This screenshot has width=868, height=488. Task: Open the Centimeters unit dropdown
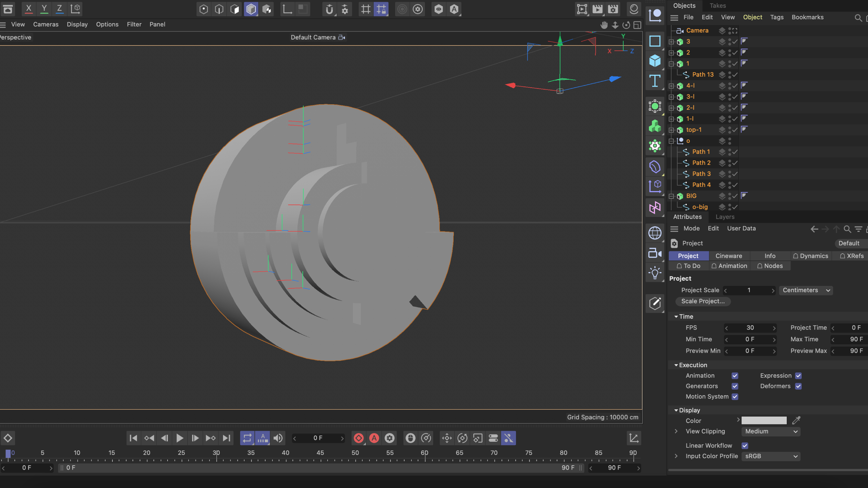[806, 290]
